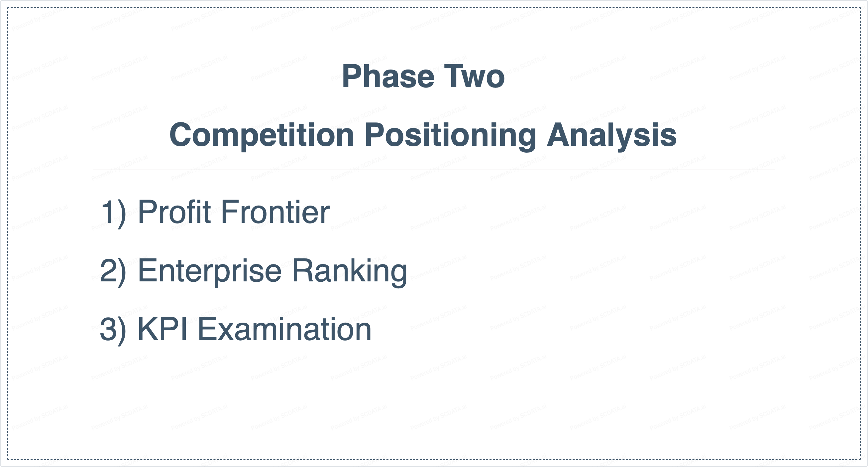This screenshot has height=467, width=868.
Task: Click the "1) Profit Frontier" list item
Action: click(x=215, y=212)
